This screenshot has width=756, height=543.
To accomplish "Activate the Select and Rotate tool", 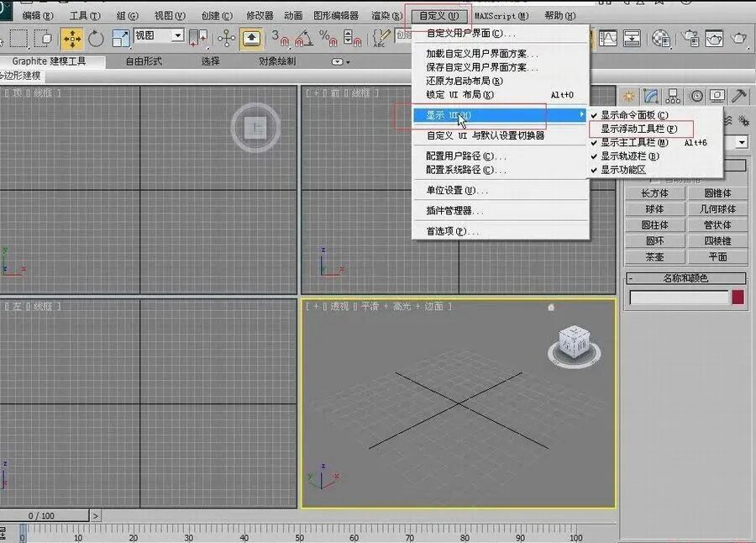I will [96, 39].
